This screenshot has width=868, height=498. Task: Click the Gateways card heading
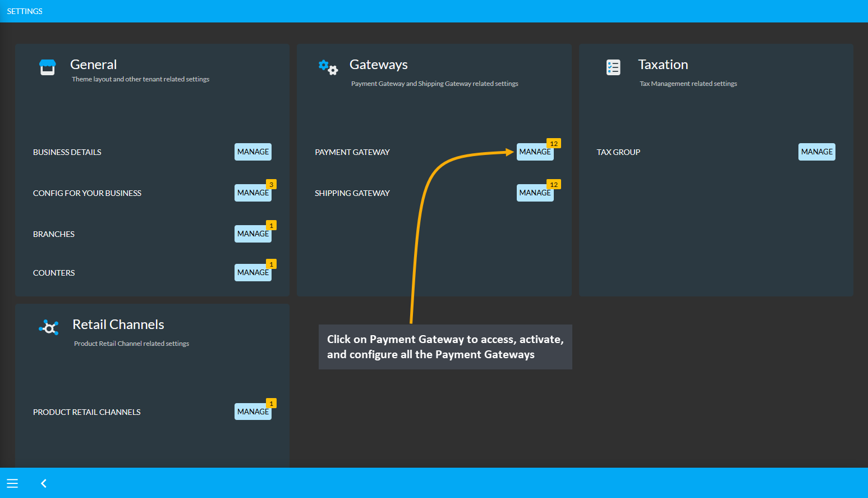point(379,65)
